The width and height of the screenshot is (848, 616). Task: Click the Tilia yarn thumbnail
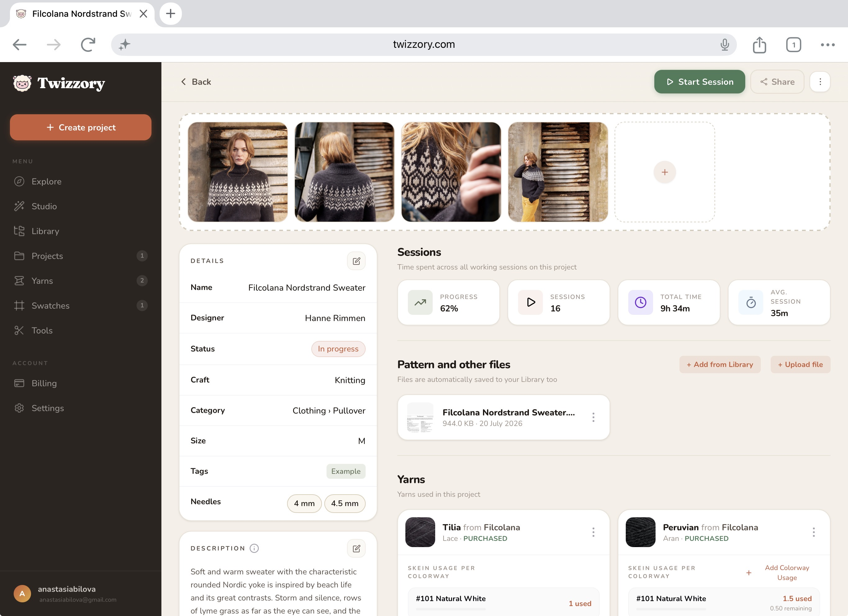click(420, 532)
